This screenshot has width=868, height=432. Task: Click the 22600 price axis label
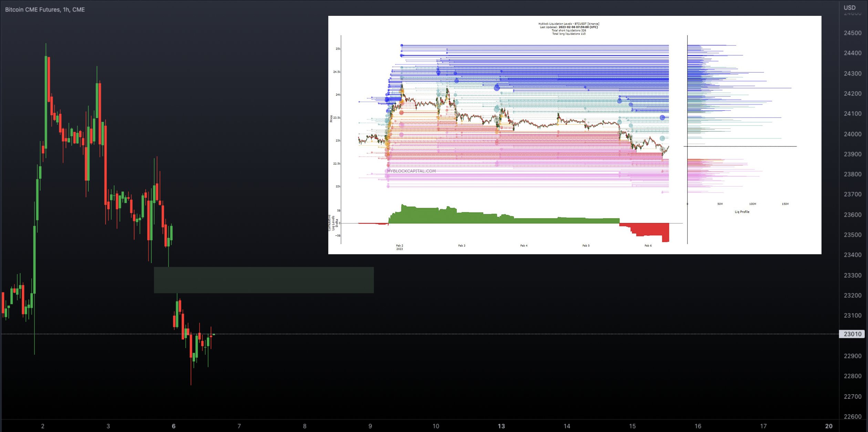point(852,416)
